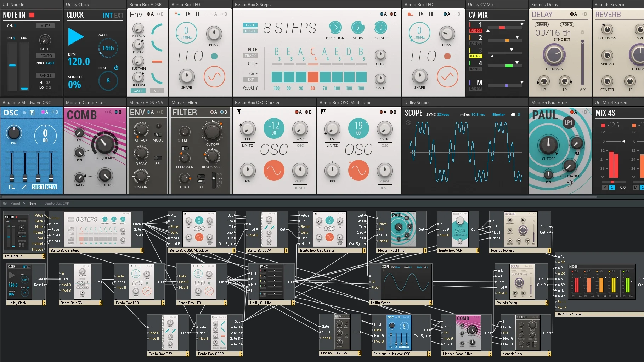This screenshot has height=362, width=644.
Task: Toggle the VEL switch on ADSR envelope
Action: [157, 91]
